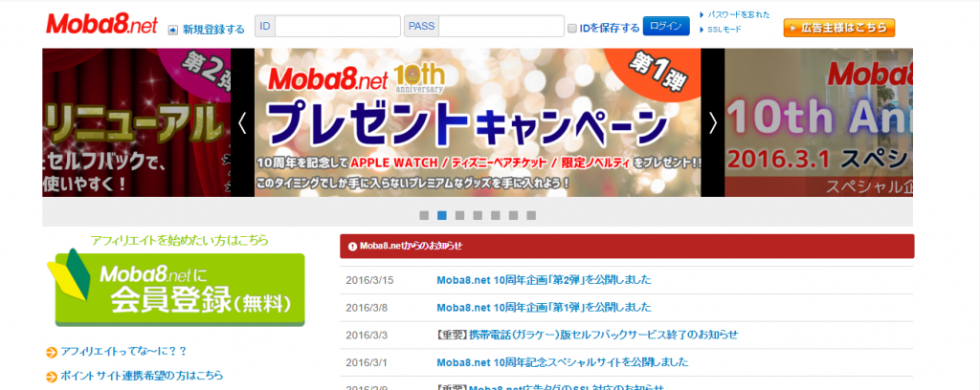Click the 広告主様はこちら orange button
Viewport: 980px width, 390px height.
click(838, 28)
